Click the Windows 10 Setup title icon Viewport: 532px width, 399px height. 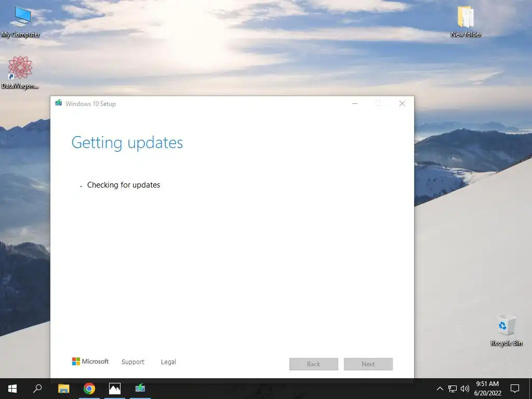coord(59,103)
